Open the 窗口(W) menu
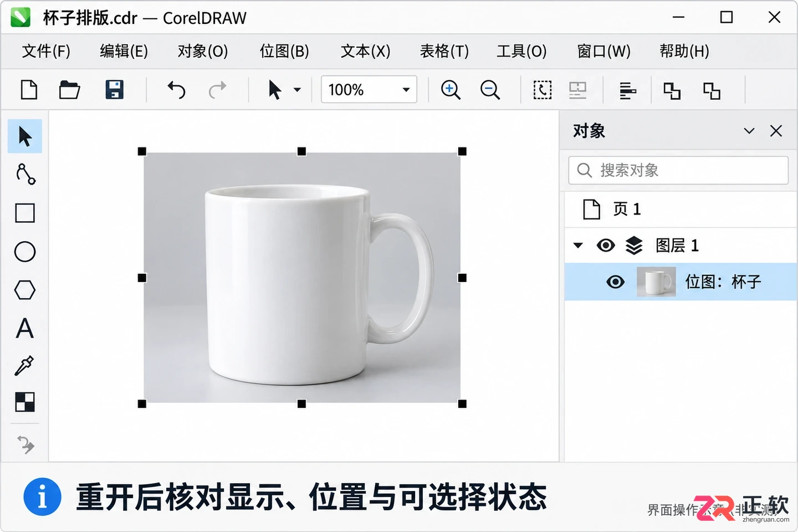The image size is (798, 532). point(604,51)
